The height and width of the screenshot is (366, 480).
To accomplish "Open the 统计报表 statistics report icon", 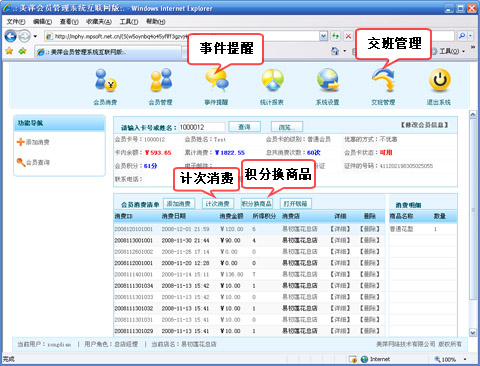I will click(x=272, y=80).
